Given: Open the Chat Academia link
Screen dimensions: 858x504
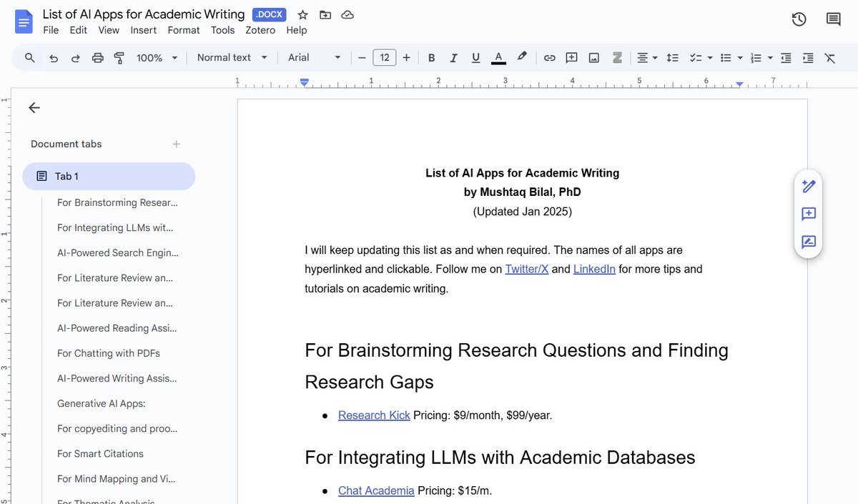Looking at the screenshot, I should pyautogui.click(x=376, y=491).
